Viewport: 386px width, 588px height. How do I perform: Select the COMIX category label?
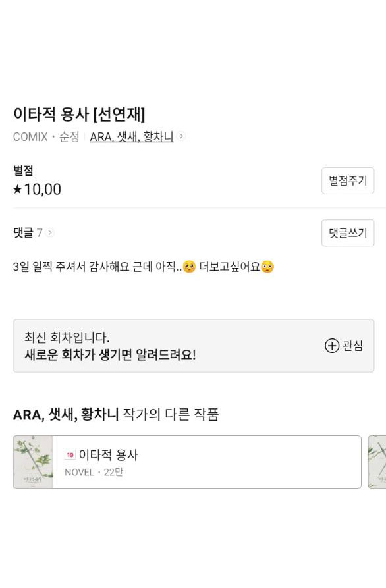(28, 137)
